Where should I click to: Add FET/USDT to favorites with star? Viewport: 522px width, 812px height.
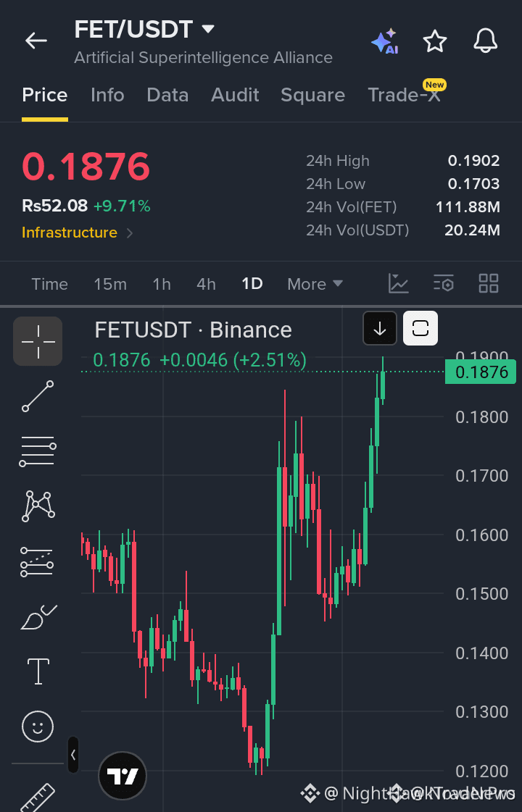(x=435, y=41)
